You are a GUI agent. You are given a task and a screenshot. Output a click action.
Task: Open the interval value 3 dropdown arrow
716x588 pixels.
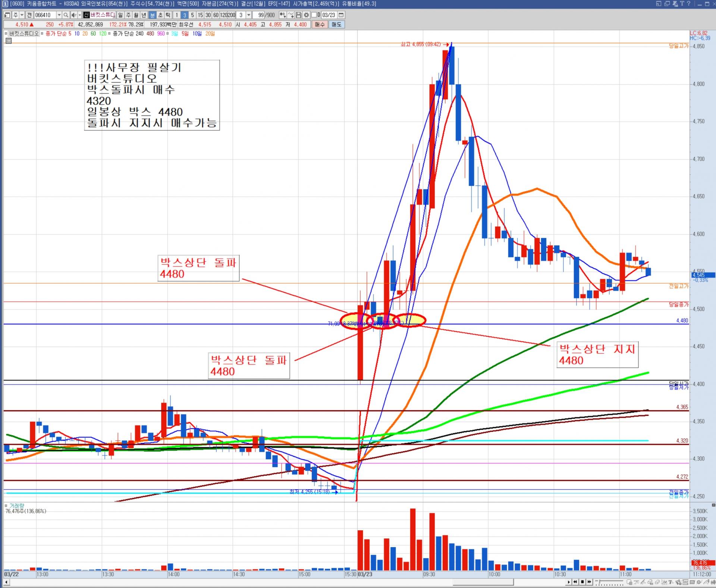[249, 15]
